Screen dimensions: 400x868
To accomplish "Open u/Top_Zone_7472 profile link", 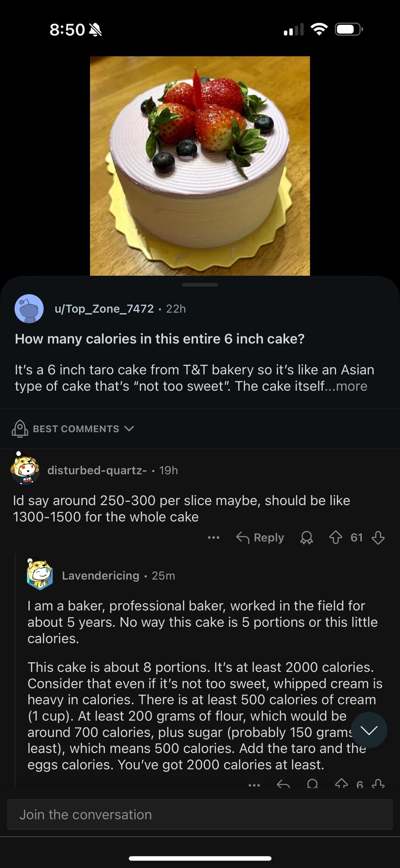I will coord(104,309).
